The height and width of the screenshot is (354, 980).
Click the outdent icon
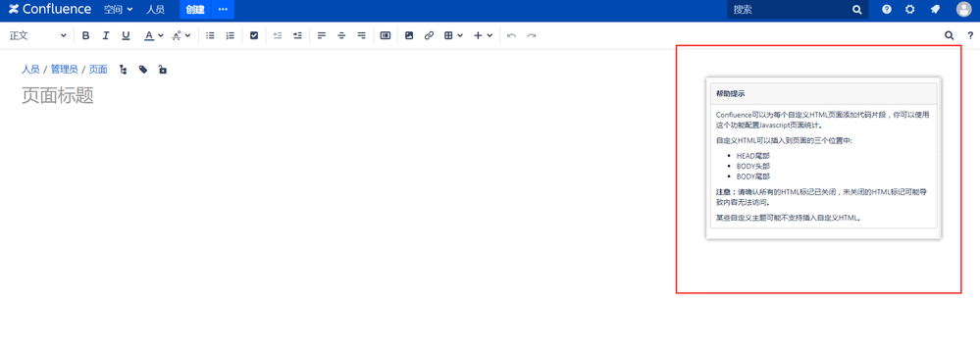tap(278, 35)
